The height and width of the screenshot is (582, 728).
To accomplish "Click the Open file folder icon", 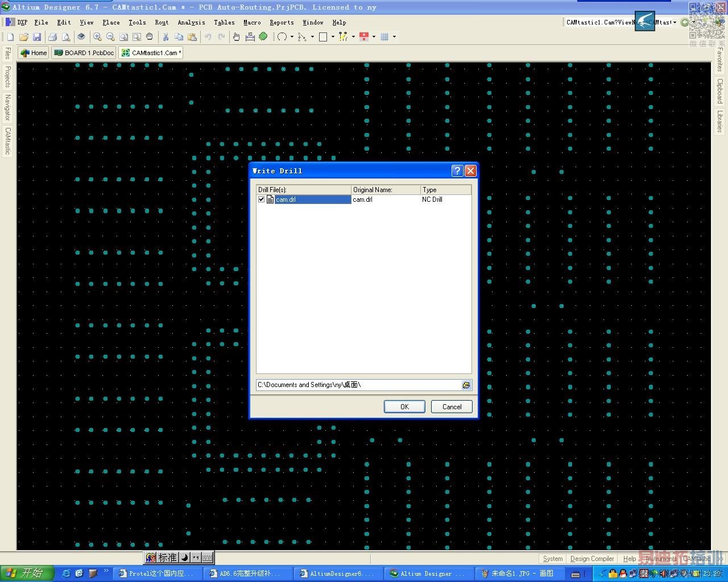I will click(x=24, y=37).
